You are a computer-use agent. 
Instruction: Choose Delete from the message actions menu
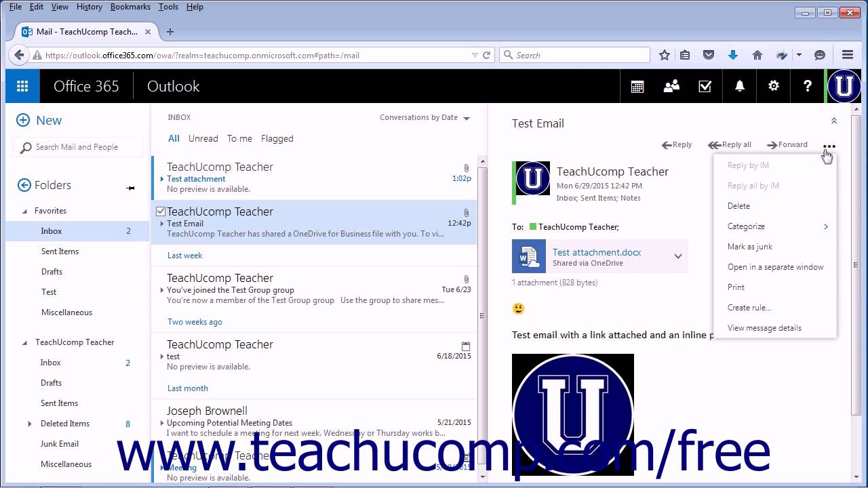click(775, 206)
